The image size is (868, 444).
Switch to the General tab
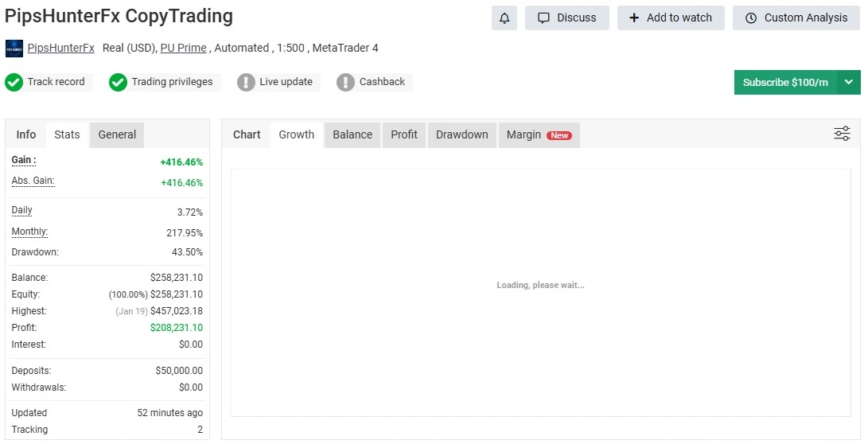point(117,134)
